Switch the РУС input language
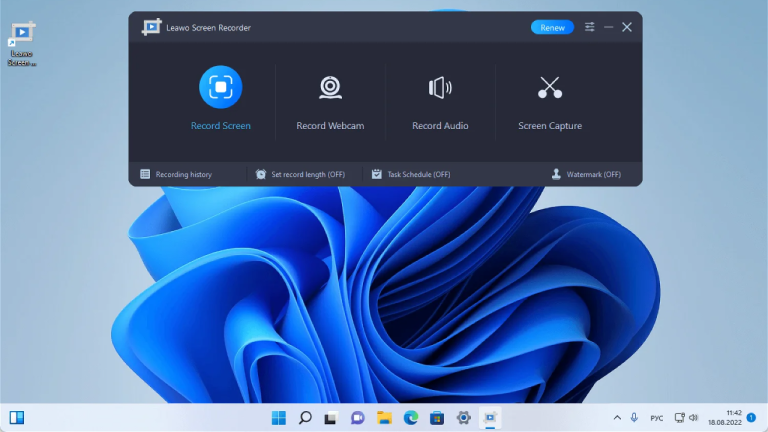Screen dimensions: 768x432 656,418
